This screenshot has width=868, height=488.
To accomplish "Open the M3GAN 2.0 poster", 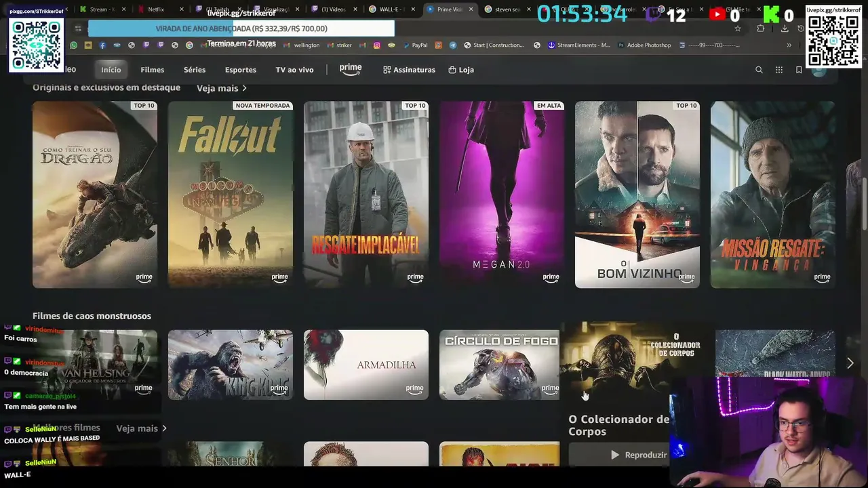I will [502, 195].
